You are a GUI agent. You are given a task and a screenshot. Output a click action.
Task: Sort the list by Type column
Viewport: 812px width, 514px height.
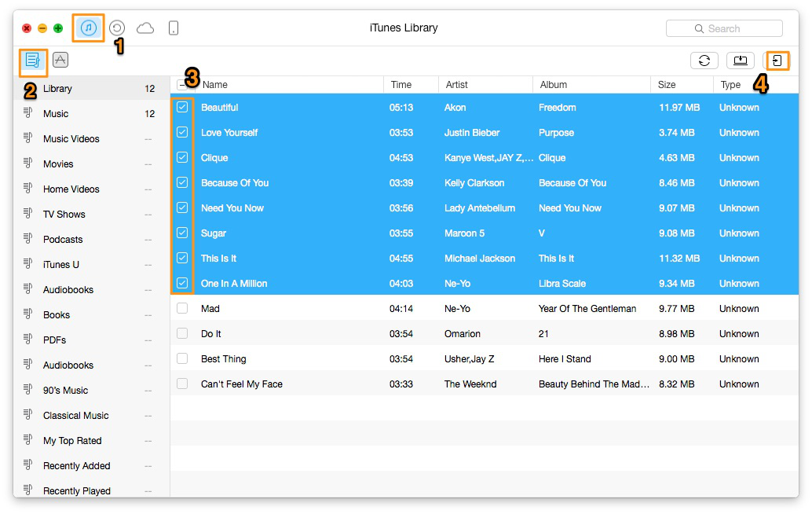click(x=730, y=84)
